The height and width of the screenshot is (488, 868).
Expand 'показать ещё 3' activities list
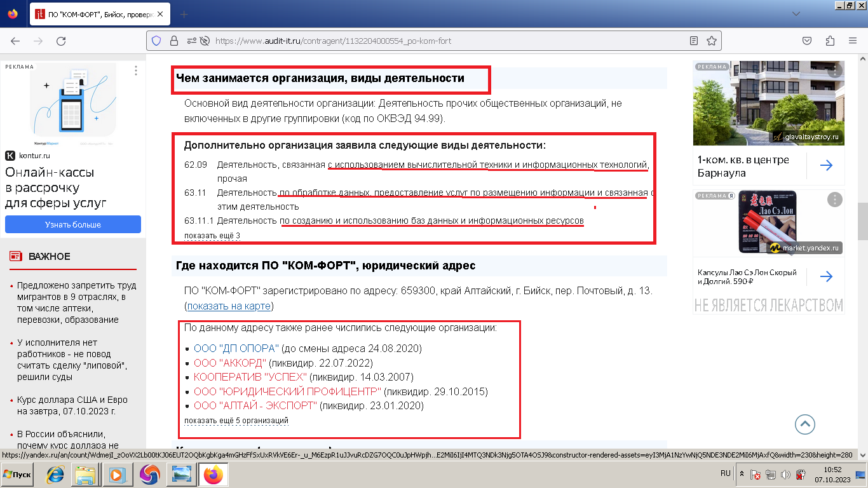[212, 236]
